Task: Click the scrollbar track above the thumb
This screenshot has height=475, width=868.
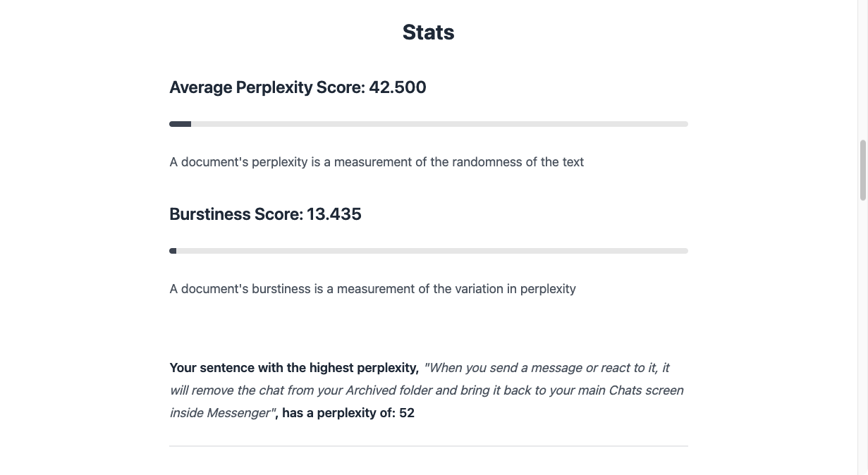Action: click(x=862, y=70)
